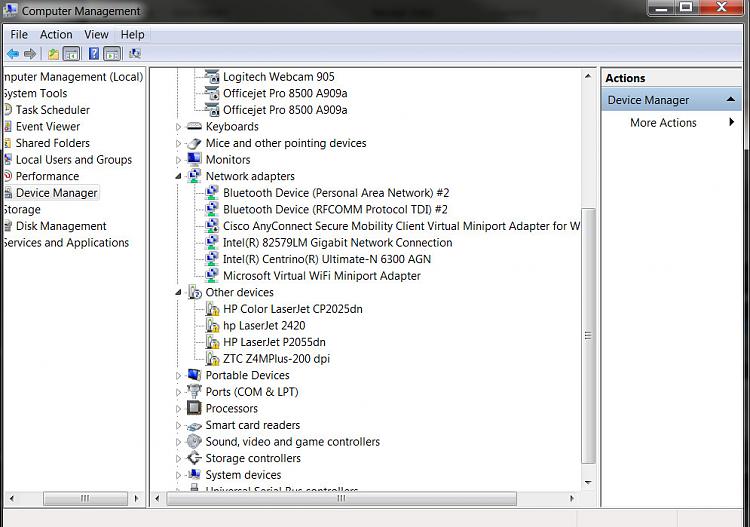Select Bluetooth Device (Personal Area Network) #2

coord(336,193)
